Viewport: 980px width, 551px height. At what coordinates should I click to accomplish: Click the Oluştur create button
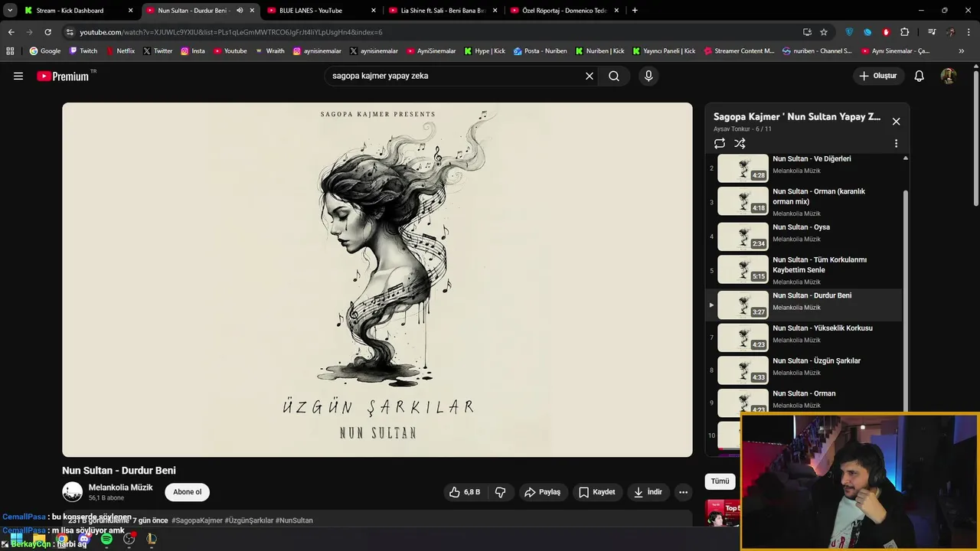(878, 76)
